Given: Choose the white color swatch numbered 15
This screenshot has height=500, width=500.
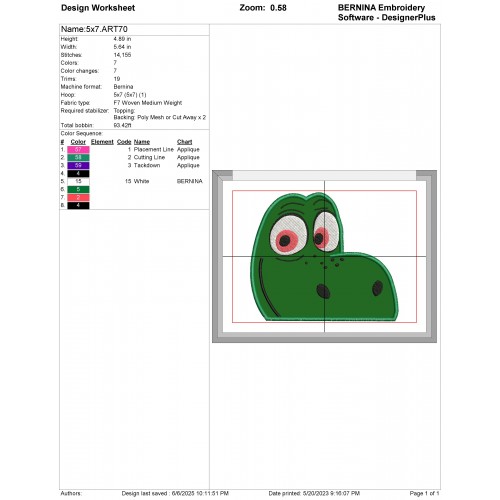Looking at the screenshot, I should click(78, 182).
